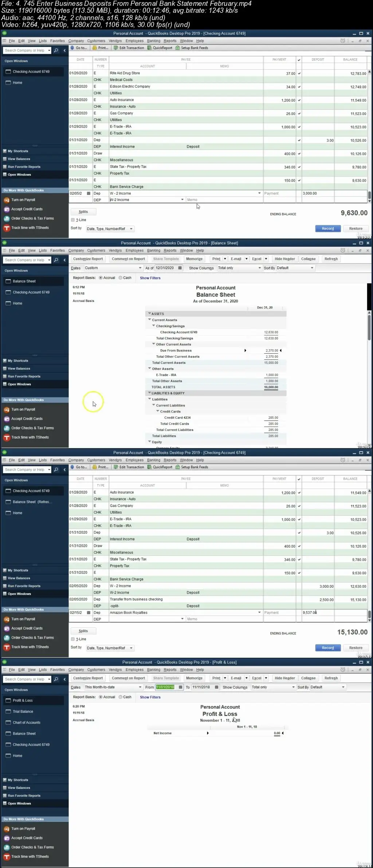Toggle the cleared checkmark on the Rite Aid Drug Store row

[299, 73]
